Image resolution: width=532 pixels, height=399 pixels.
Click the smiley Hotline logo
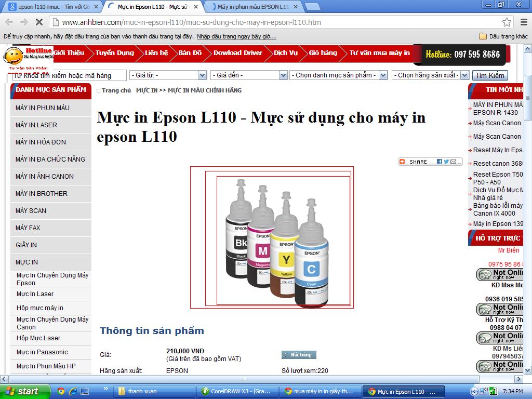coord(14,55)
